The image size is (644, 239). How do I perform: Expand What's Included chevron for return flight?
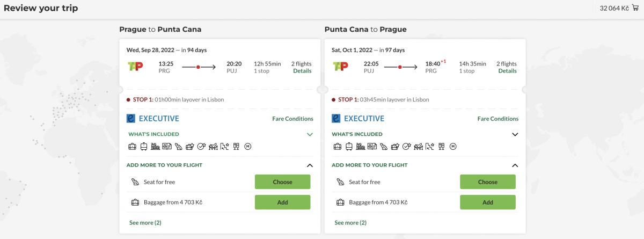(515, 134)
